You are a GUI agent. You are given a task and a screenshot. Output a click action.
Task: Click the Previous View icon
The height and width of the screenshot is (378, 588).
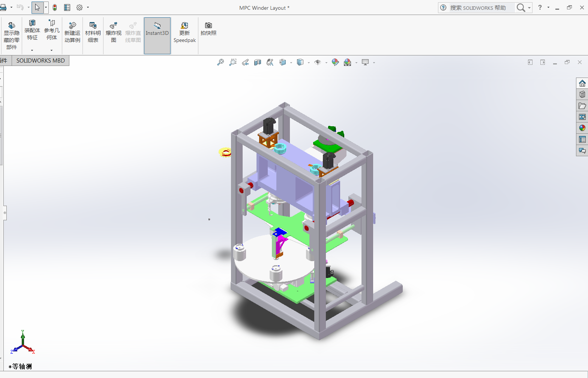point(245,62)
